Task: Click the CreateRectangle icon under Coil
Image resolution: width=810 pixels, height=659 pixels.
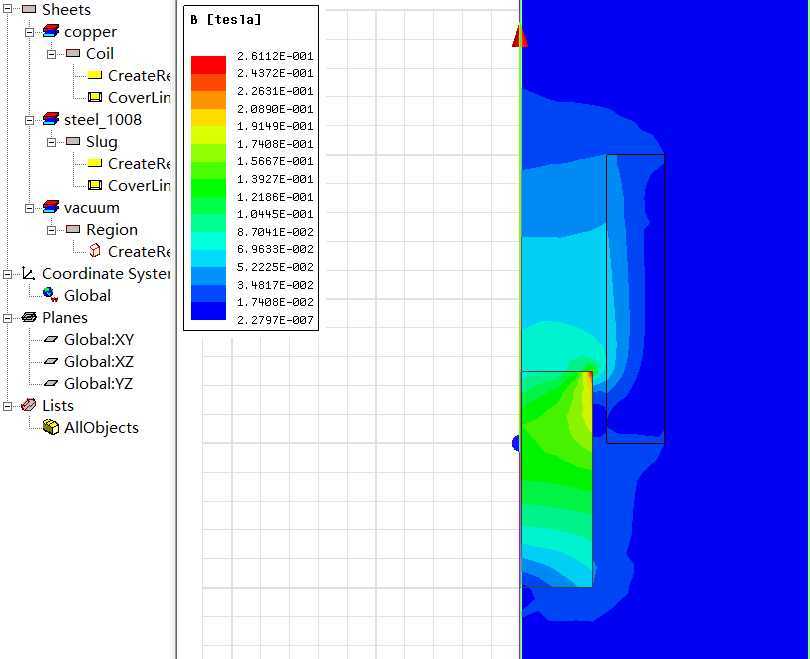Action: (95, 75)
